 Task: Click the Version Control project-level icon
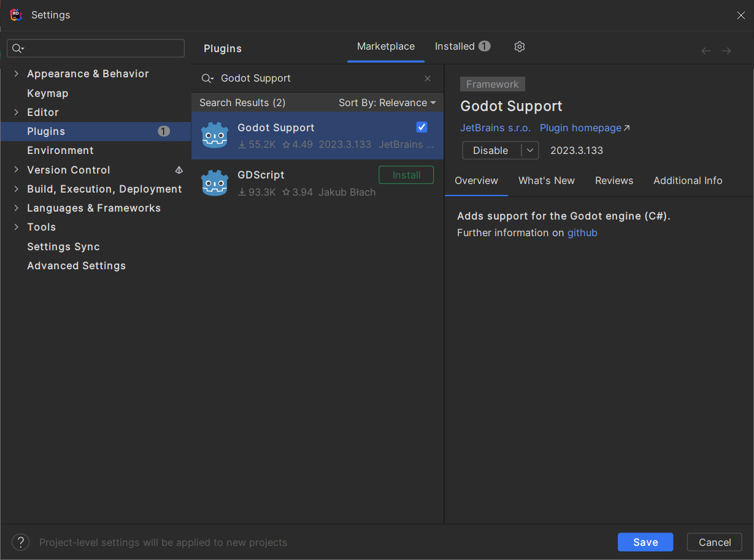point(179,170)
